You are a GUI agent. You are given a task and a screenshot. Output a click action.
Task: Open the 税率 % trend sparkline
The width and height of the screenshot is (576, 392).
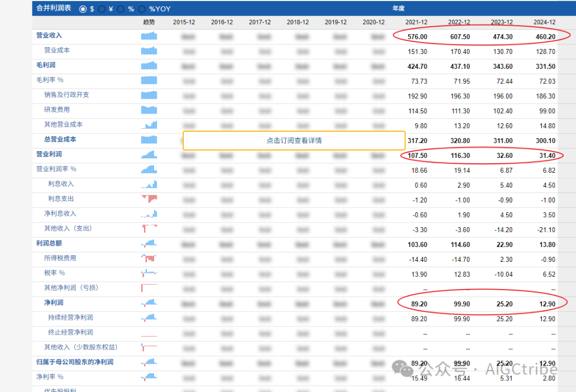point(149,274)
